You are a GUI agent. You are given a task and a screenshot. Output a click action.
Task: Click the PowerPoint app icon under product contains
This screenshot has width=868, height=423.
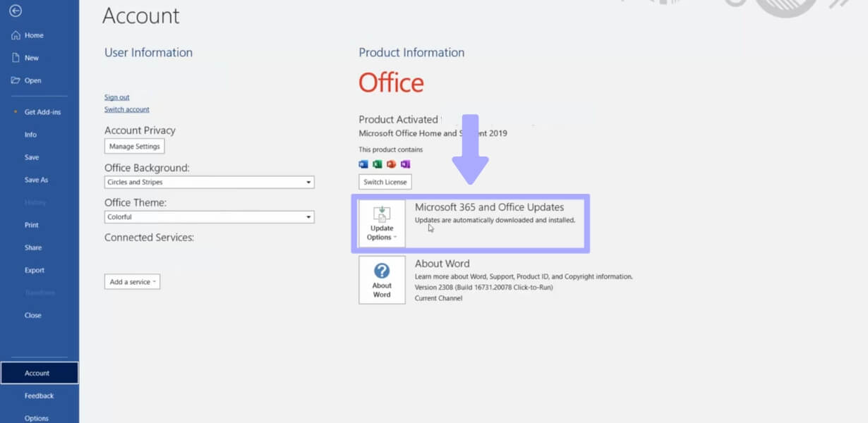point(391,164)
